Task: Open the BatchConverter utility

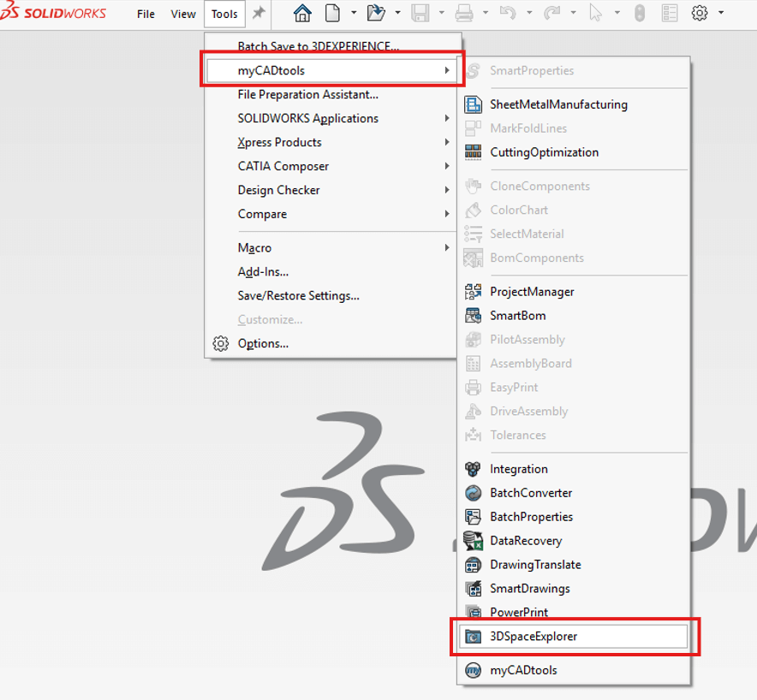Action: point(531,493)
